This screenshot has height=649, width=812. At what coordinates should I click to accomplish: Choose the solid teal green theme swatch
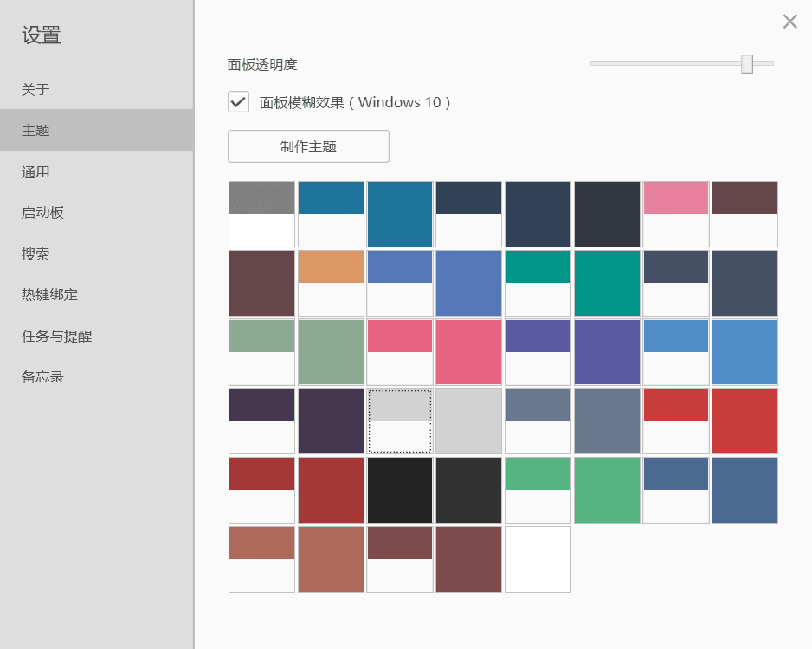pyautogui.click(x=607, y=283)
